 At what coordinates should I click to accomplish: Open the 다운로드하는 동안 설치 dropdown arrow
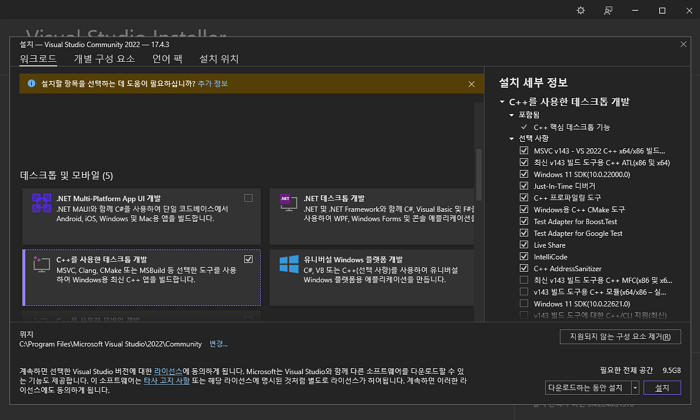pos(635,387)
